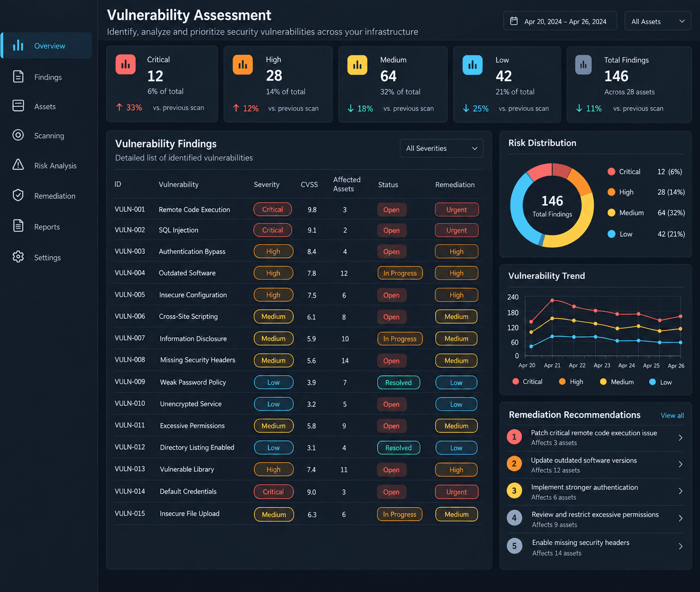Viewport: 700px width, 592px height.
Task: Expand the Implement stronger authentication chevron
Action: tap(680, 491)
